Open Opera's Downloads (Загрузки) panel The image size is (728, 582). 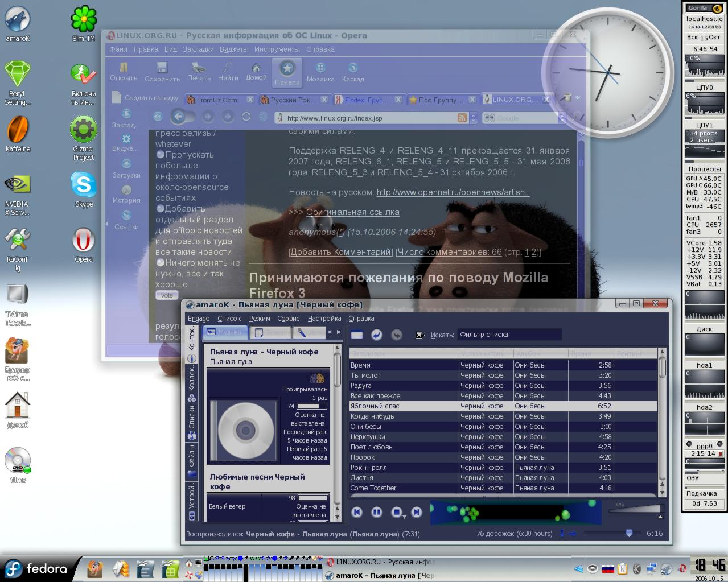click(126, 169)
